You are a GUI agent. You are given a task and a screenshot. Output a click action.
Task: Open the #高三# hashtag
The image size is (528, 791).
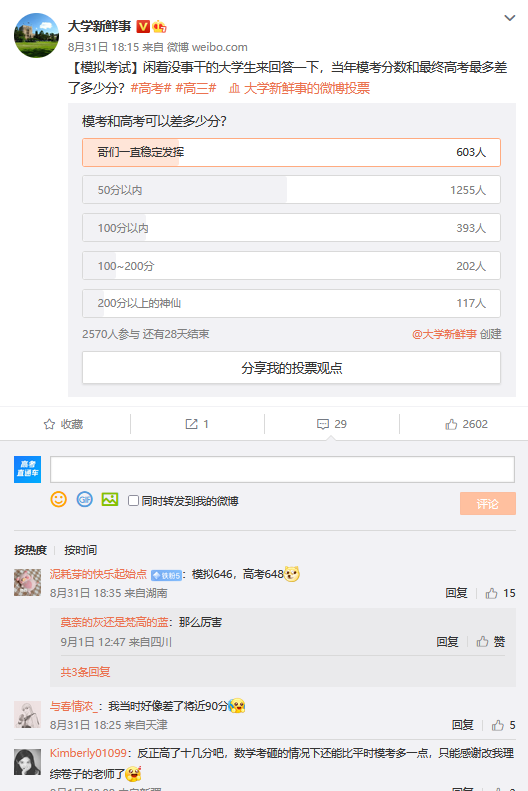[196, 88]
